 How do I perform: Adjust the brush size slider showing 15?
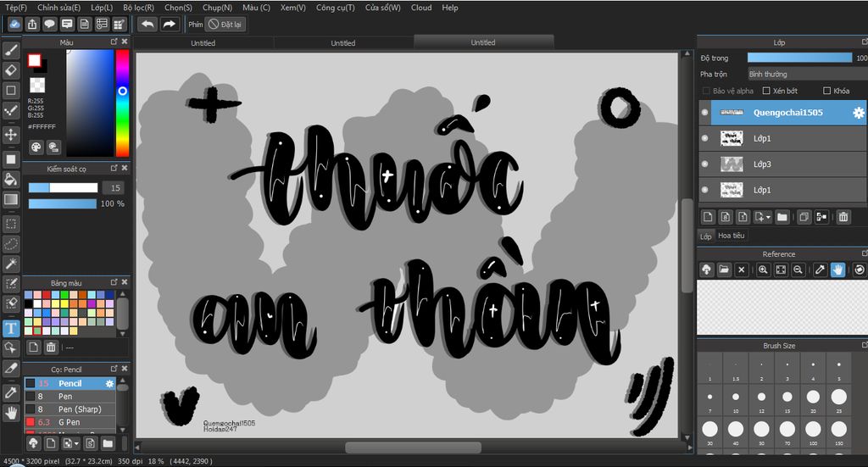63,188
